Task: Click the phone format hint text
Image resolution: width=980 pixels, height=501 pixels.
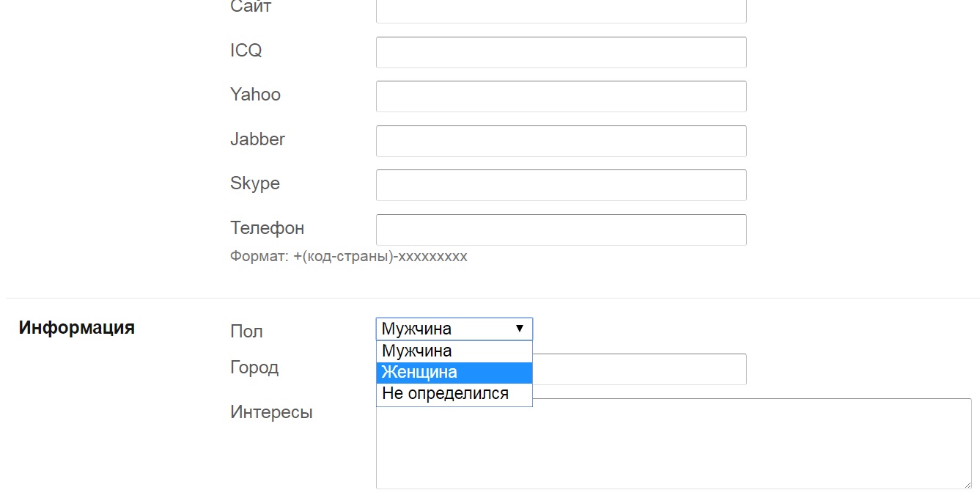Action: [x=349, y=257]
